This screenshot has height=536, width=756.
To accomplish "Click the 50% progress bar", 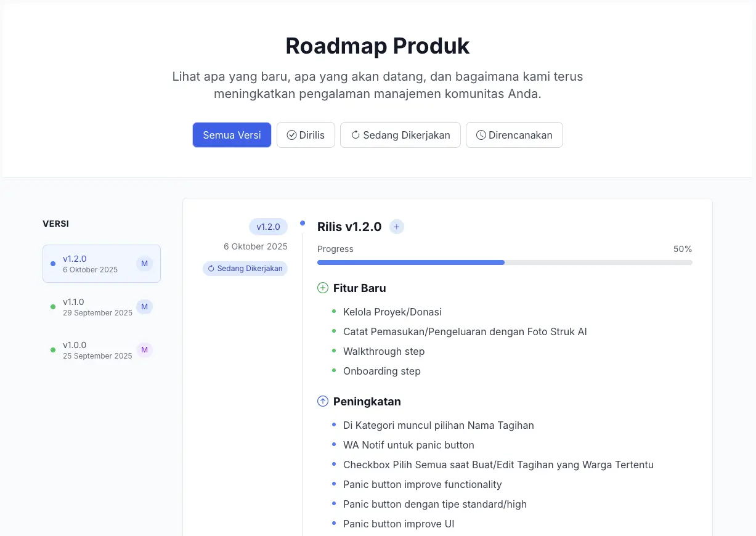I will (505, 262).
